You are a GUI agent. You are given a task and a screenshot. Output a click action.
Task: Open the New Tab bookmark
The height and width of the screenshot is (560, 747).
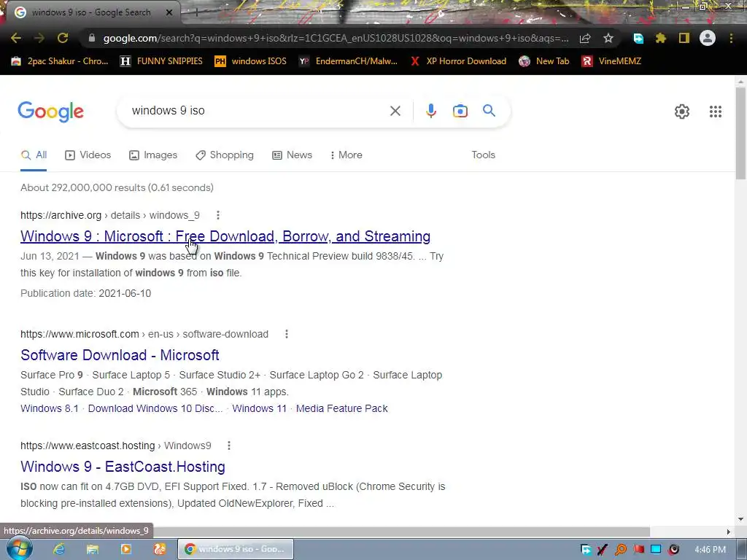(544, 61)
